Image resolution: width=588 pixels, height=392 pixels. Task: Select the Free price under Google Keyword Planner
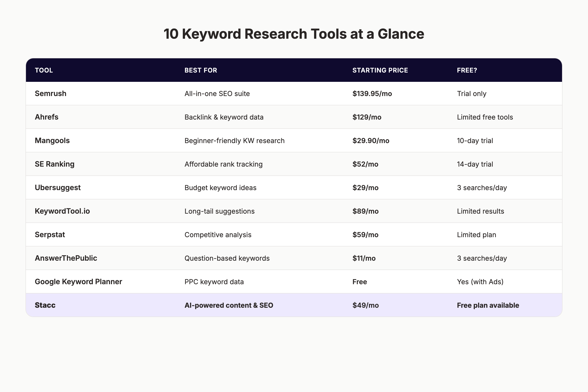click(x=359, y=282)
